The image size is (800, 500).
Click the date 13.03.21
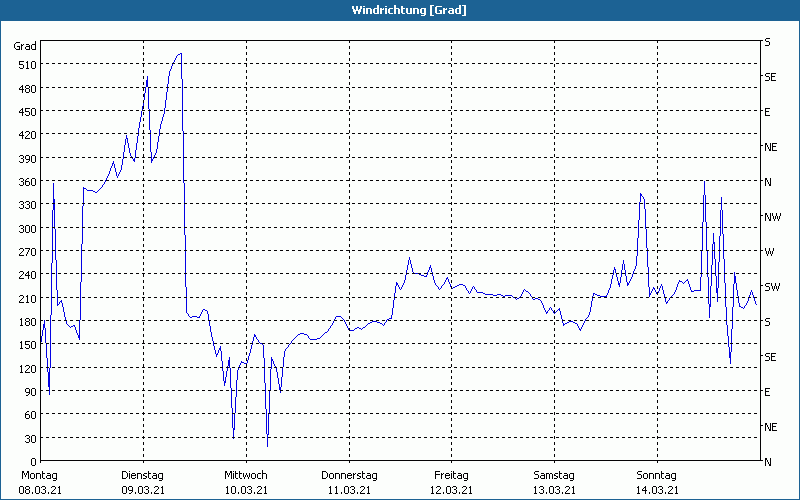click(554, 490)
